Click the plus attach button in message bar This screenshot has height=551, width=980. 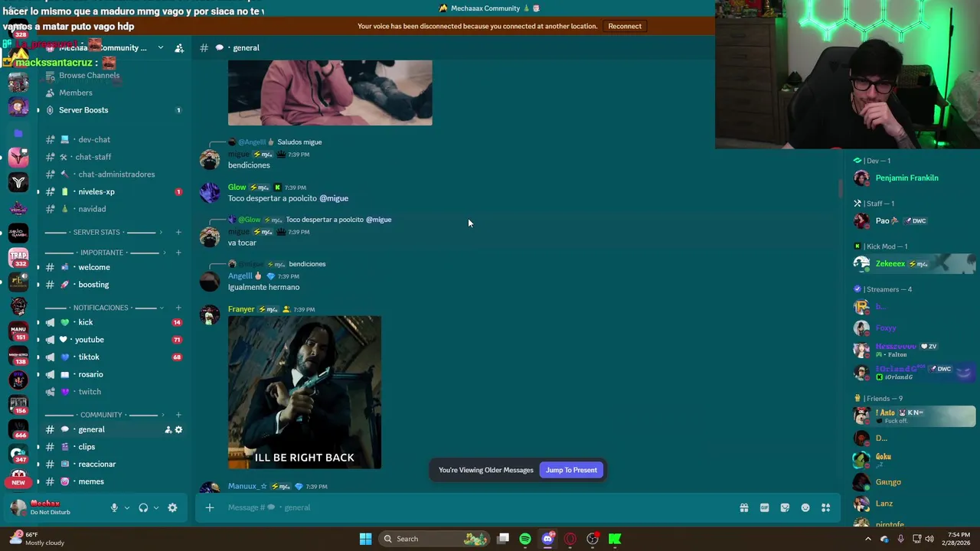pos(209,507)
